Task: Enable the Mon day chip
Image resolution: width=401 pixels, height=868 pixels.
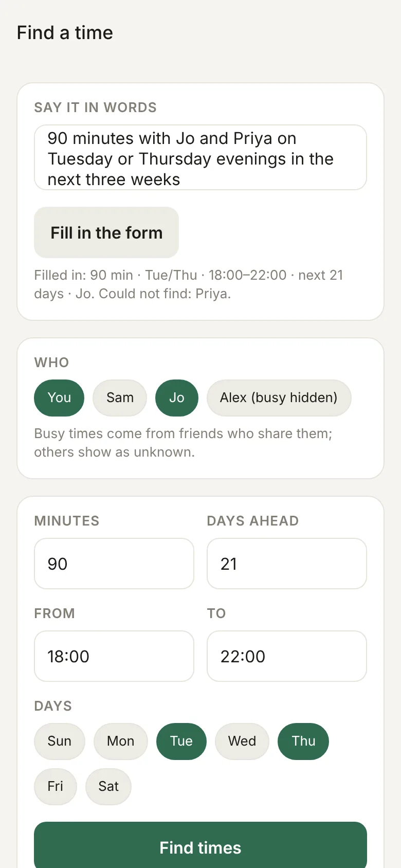Action: 121,742
